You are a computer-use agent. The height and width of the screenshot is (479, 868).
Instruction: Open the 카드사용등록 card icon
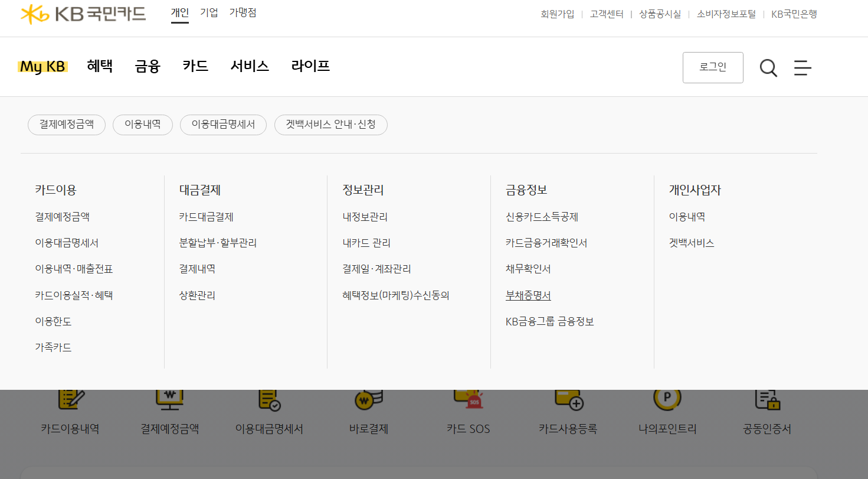[568, 400]
